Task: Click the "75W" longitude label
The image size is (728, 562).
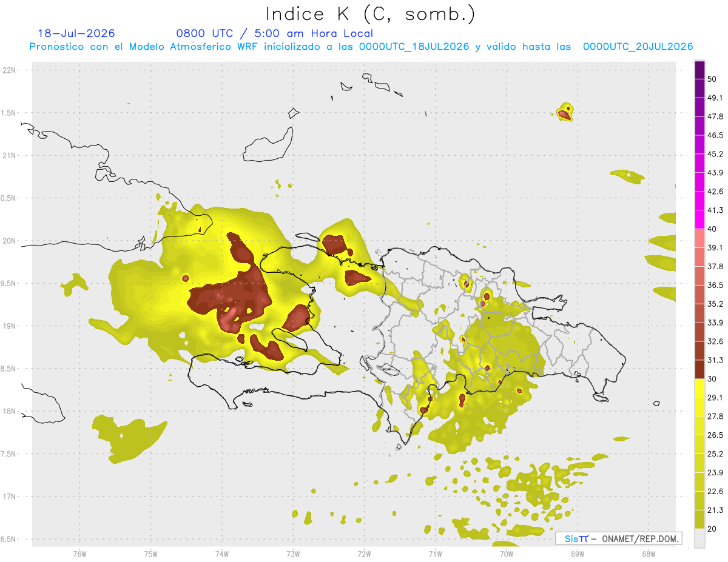Action: coord(150,554)
